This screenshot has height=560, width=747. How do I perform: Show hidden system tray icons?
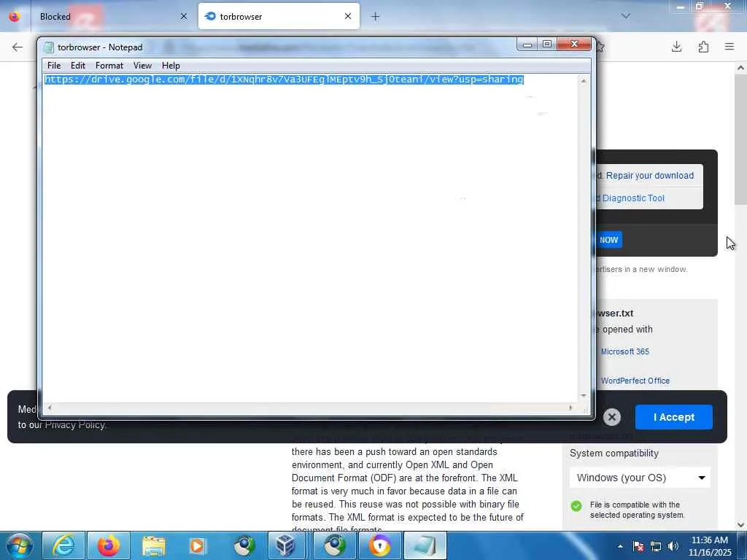(x=620, y=546)
